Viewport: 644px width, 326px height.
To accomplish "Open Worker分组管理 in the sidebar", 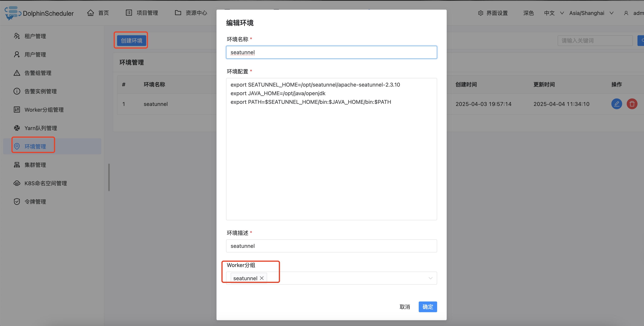I will coord(44,110).
